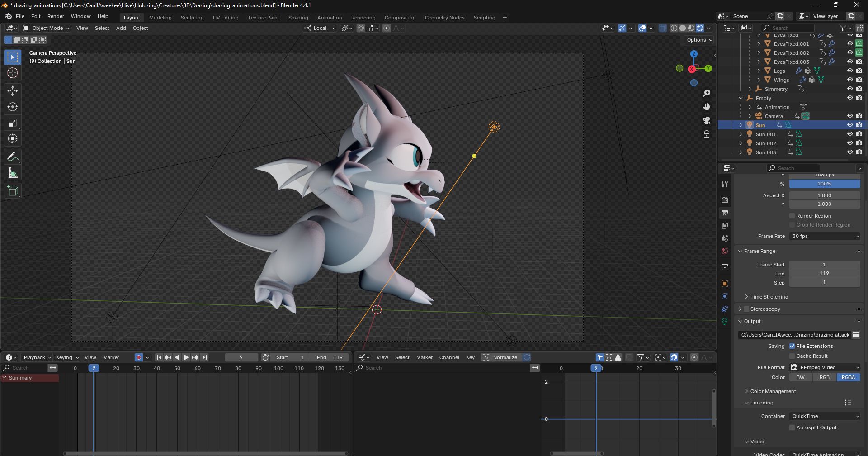Open the Object Data light properties tab

pyautogui.click(x=725, y=321)
